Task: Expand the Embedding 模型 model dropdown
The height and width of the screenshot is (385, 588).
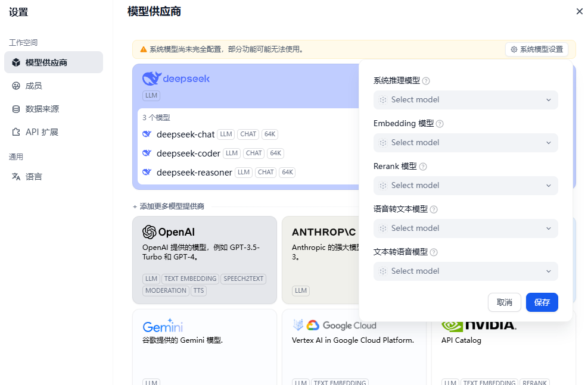Action: (465, 143)
